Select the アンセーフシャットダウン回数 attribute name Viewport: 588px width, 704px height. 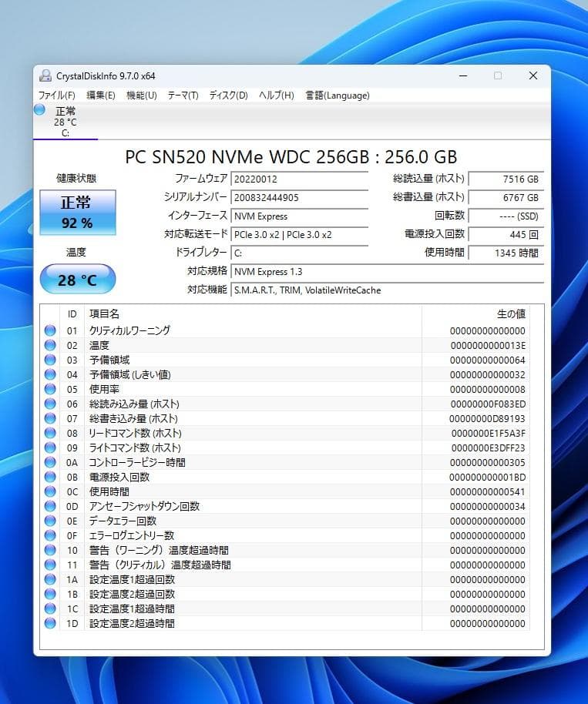(x=144, y=506)
